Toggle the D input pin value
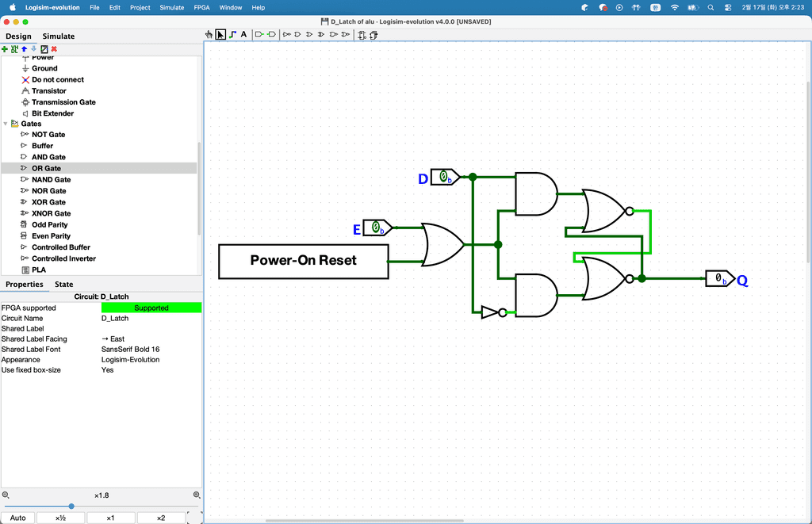The height and width of the screenshot is (524, 812). pyautogui.click(x=443, y=177)
